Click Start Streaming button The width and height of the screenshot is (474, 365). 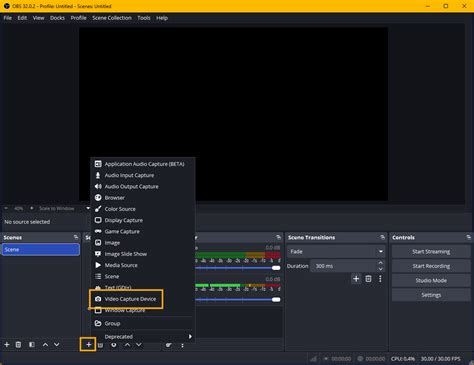coord(431,252)
